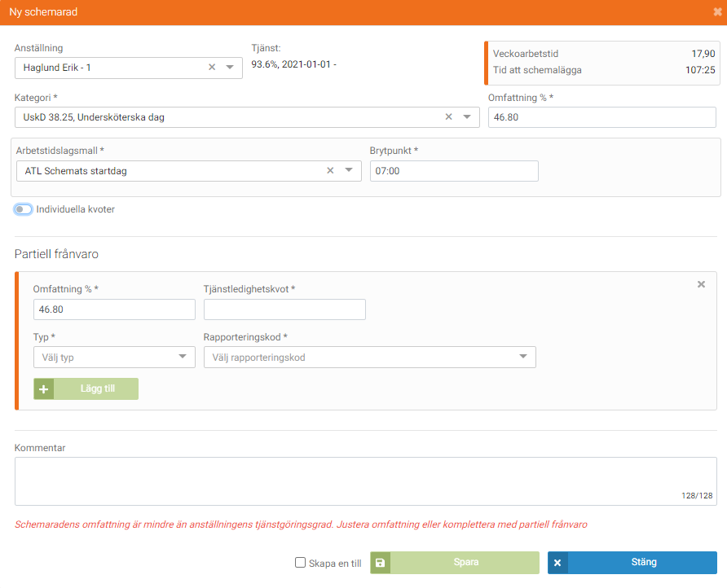Clear the Arbetstidslagsmall selection

coord(330,171)
